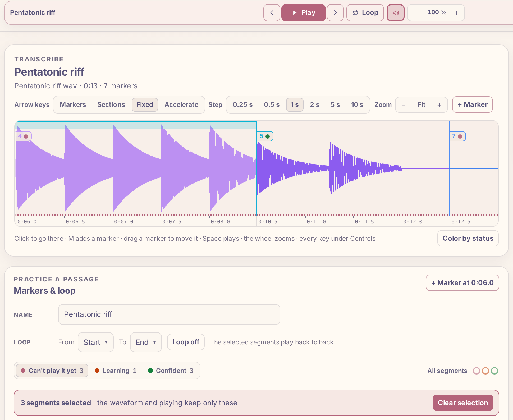Click the 100 % speed value
This screenshot has height=420, width=513.
[x=437, y=12]
